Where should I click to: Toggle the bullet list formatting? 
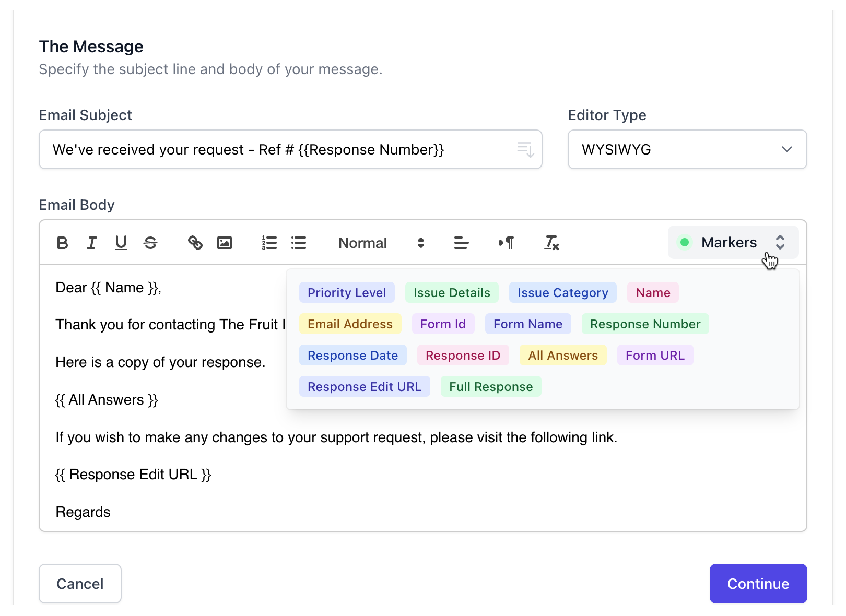tap(298, 242)
